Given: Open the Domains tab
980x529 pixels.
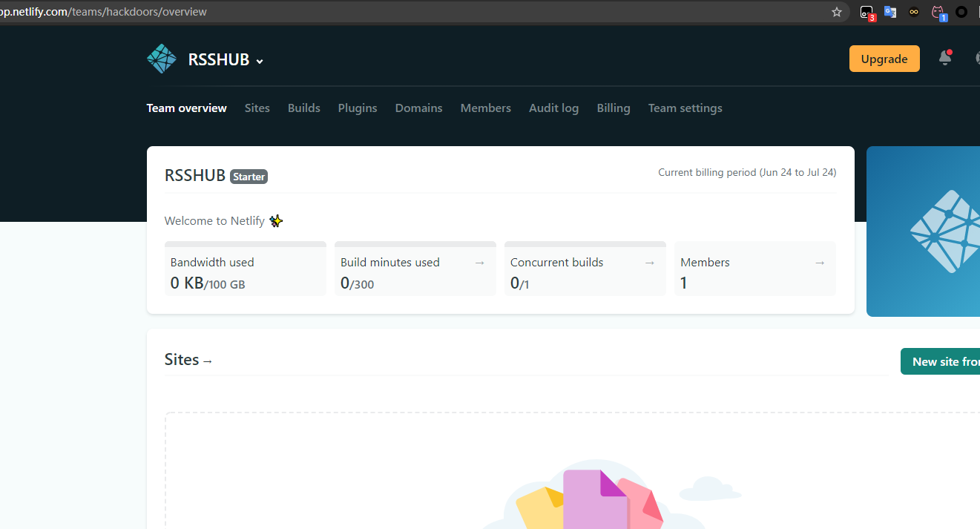Looking at the screenshot, I should (419, 108).
